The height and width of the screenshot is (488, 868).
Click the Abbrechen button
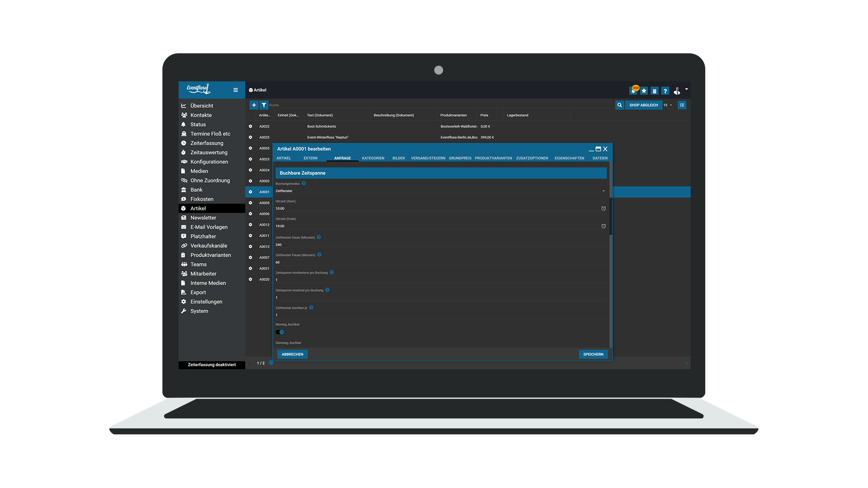[292, 354]
